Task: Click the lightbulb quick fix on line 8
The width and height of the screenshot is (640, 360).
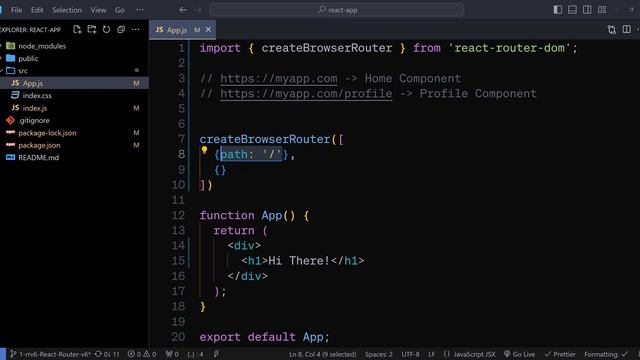Action: tap(204, 151)
